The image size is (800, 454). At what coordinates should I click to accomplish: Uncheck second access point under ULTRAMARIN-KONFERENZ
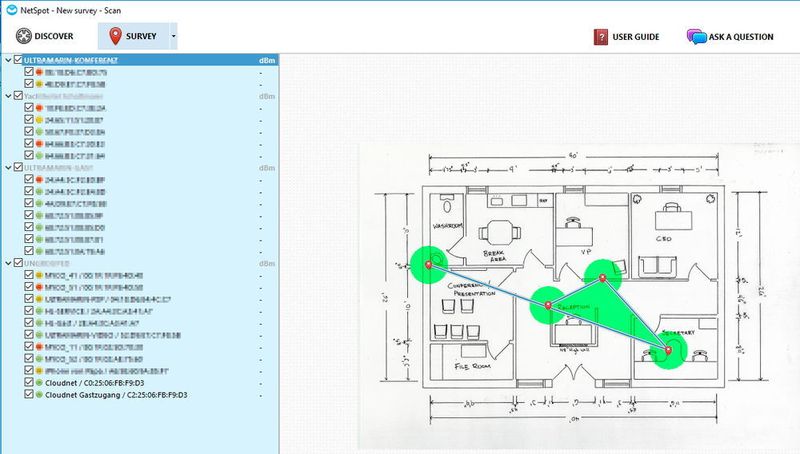click(x=29, y=83)
